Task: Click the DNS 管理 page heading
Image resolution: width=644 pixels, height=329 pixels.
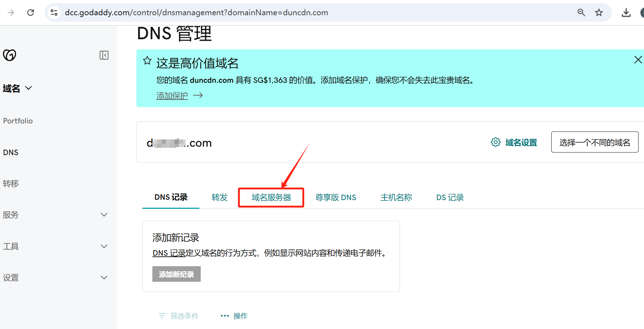Action: pos(174,33)
